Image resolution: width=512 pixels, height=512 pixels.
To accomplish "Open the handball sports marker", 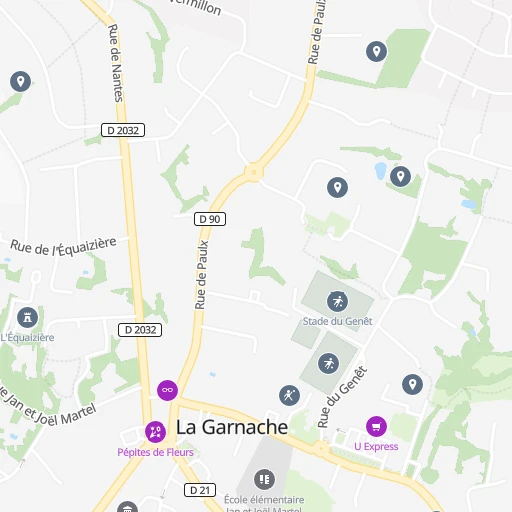I will 289,395.
